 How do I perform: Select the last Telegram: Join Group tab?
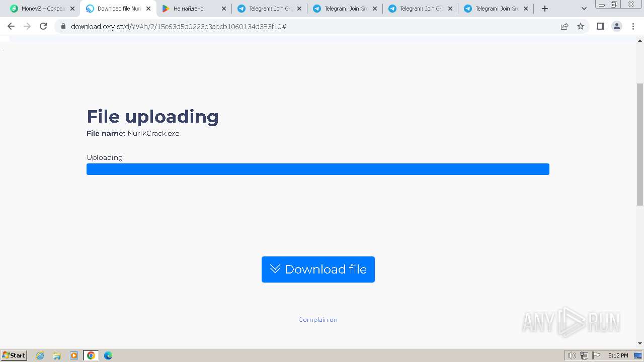pyautogui.click(x=496, y=9)
